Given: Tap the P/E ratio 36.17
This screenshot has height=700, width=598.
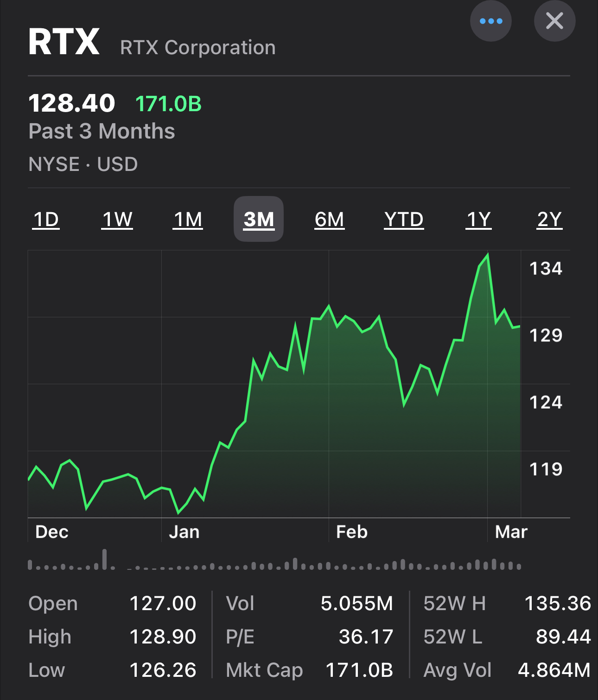Looking at the screenshot, I should (366, 637).
